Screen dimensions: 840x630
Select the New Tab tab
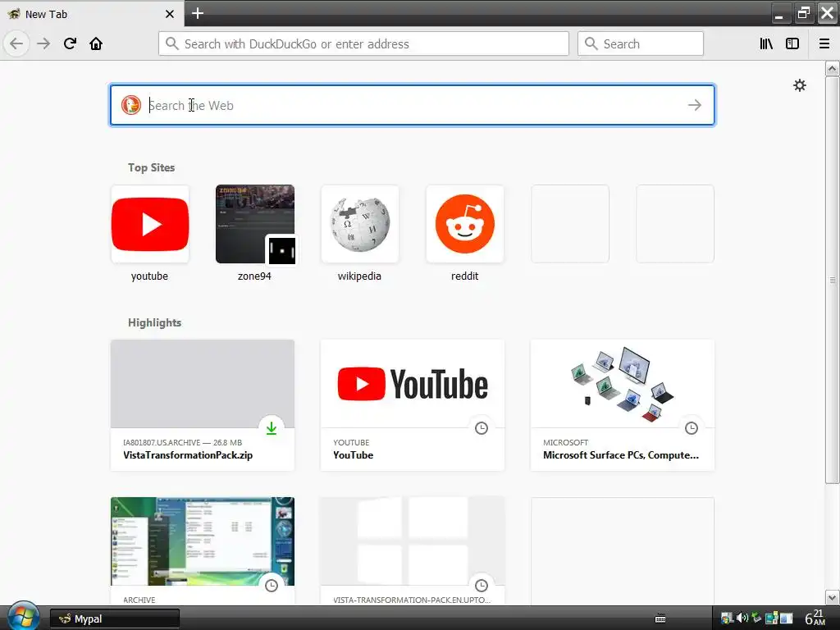pos(92,13)
